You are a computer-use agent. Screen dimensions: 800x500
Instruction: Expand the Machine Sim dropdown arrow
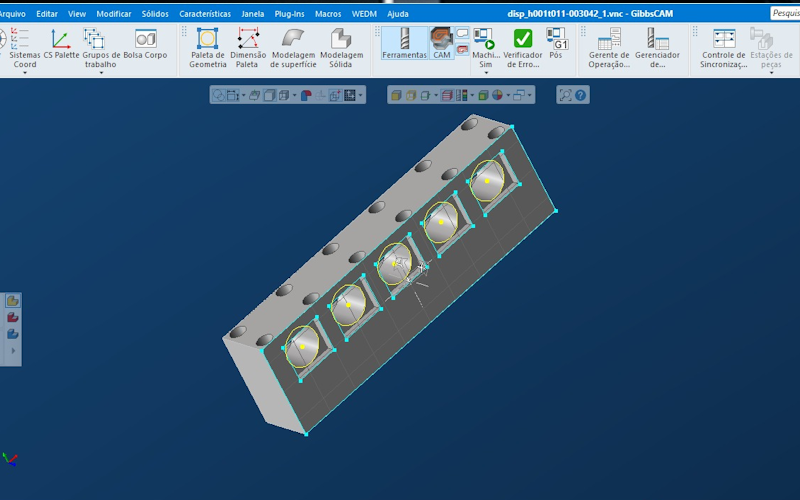pyautogui.click(x=486, y=73)
